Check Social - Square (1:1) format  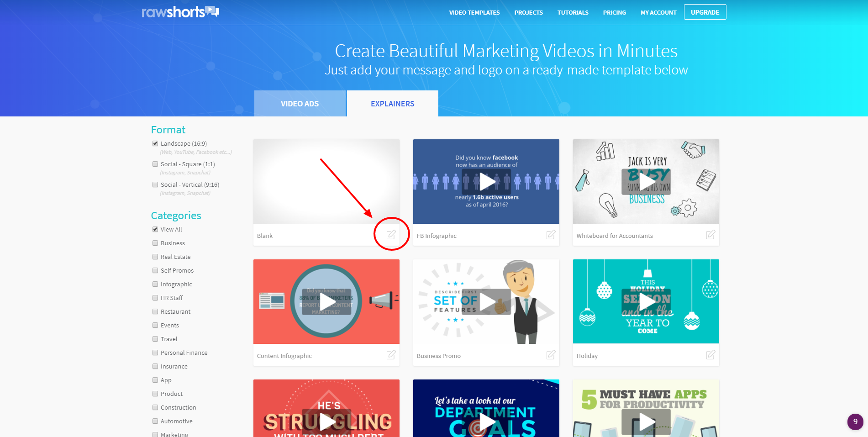pos(155,164)
